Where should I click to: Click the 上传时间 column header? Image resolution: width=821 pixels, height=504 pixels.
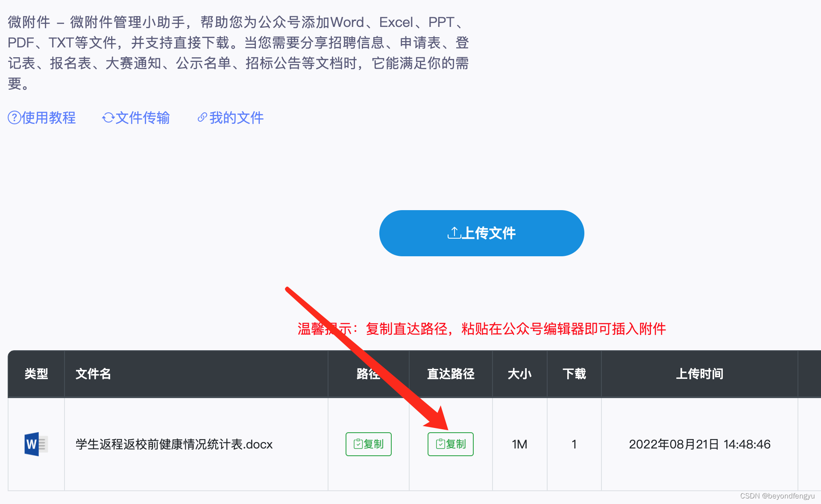pos(699,374)
